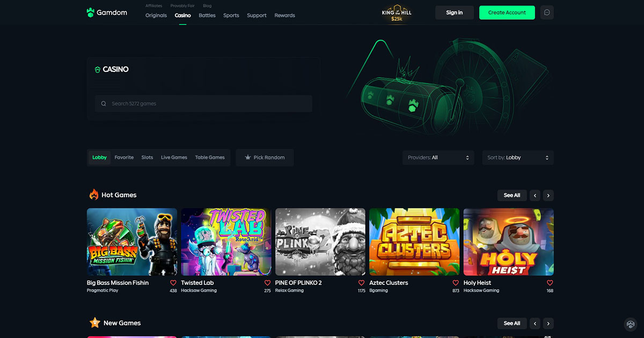Screen dimensions: 644x338
Task: Open the Providers: All dropdown
Action: coord(438,158)
